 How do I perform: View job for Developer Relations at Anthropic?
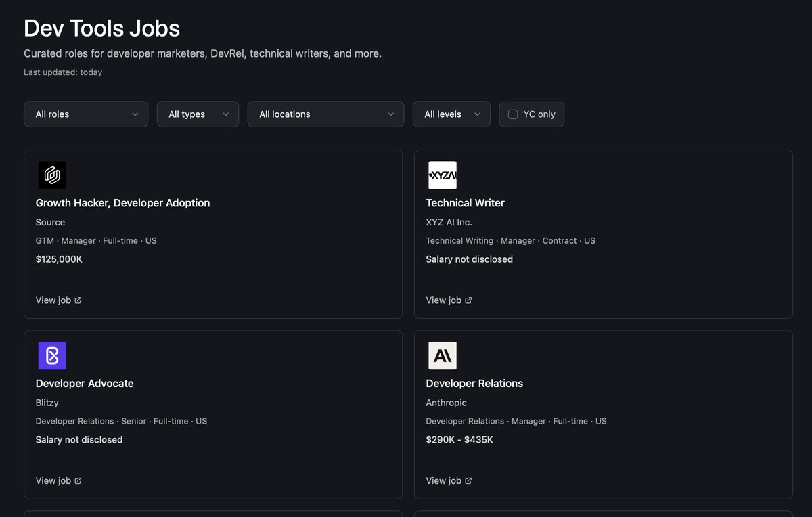pos(449,481)
